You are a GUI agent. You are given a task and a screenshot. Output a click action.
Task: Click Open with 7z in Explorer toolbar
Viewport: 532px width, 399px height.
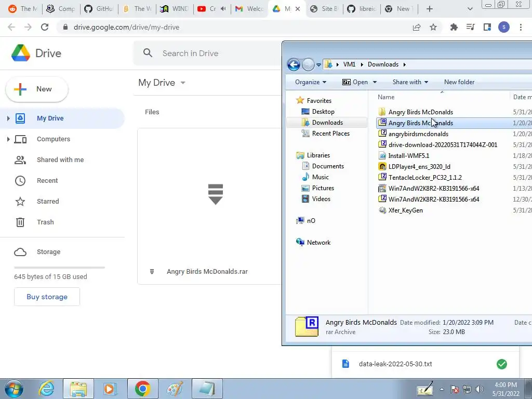click(x=355, y=82)
